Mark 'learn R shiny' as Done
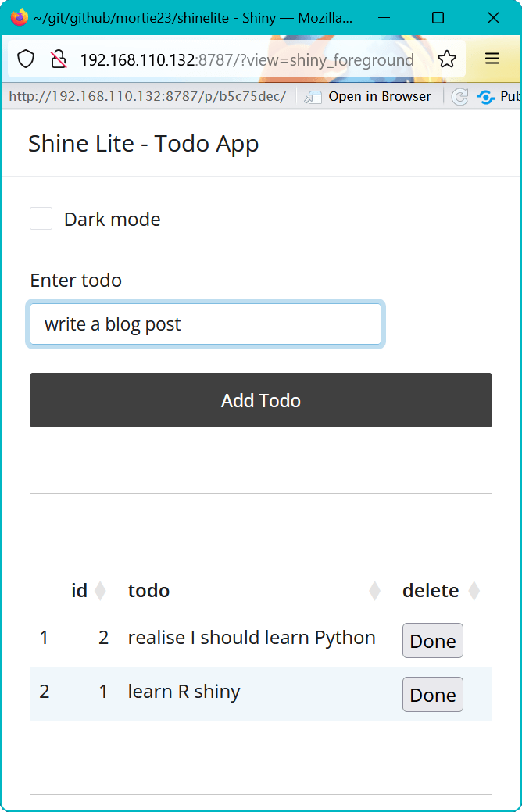 (433, 695)
